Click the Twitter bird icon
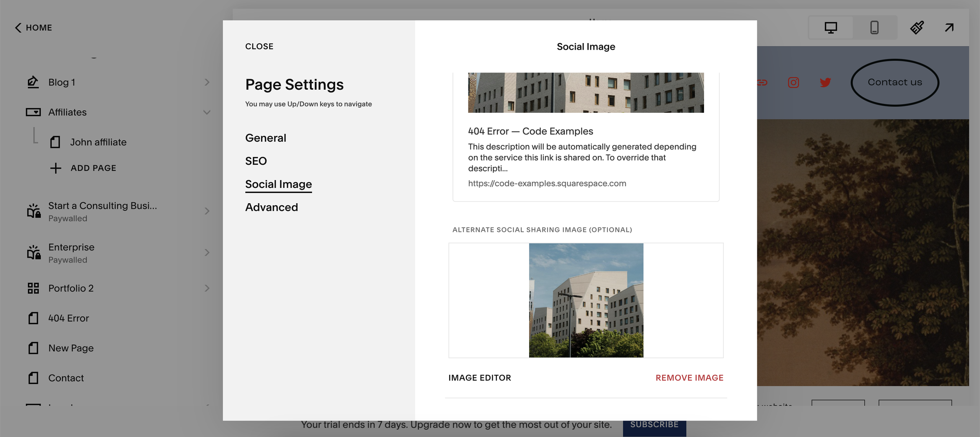This screenshot has height=437, width=980. pos(825,83)
